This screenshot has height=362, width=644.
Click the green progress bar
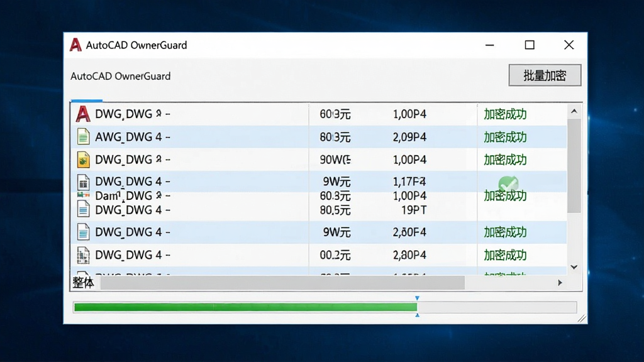pos(246,307)
